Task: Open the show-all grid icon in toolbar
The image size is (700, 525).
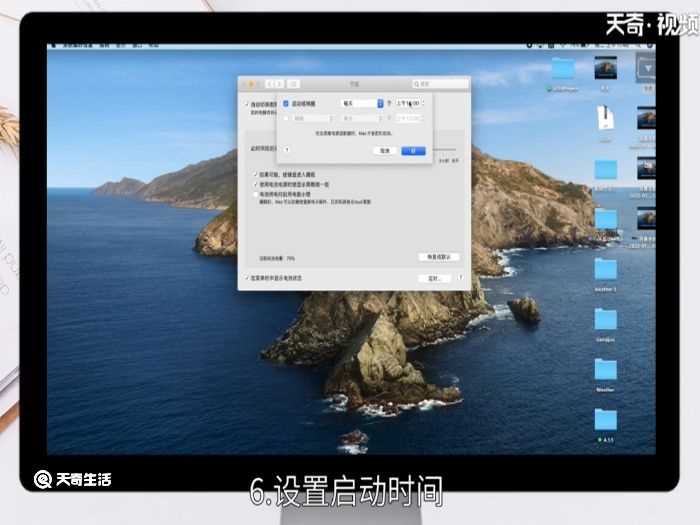Action: (295, 84)
